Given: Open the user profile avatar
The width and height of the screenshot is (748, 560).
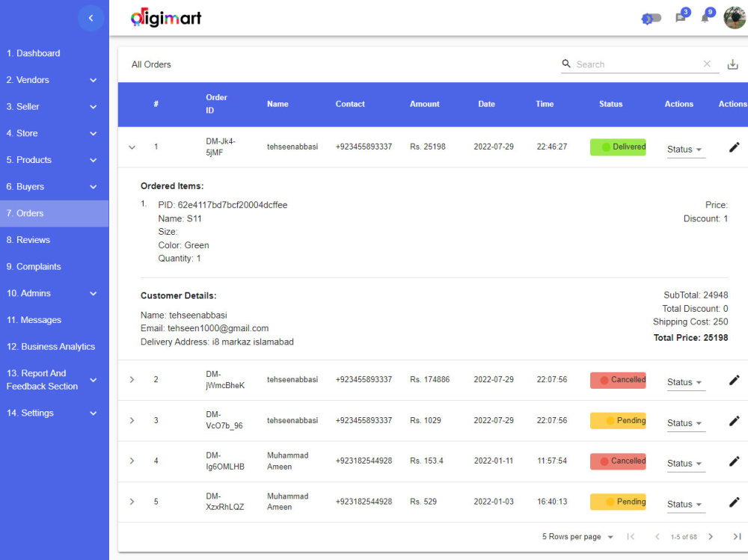Looking at the screenshot, I should click(x=735, y=18).
